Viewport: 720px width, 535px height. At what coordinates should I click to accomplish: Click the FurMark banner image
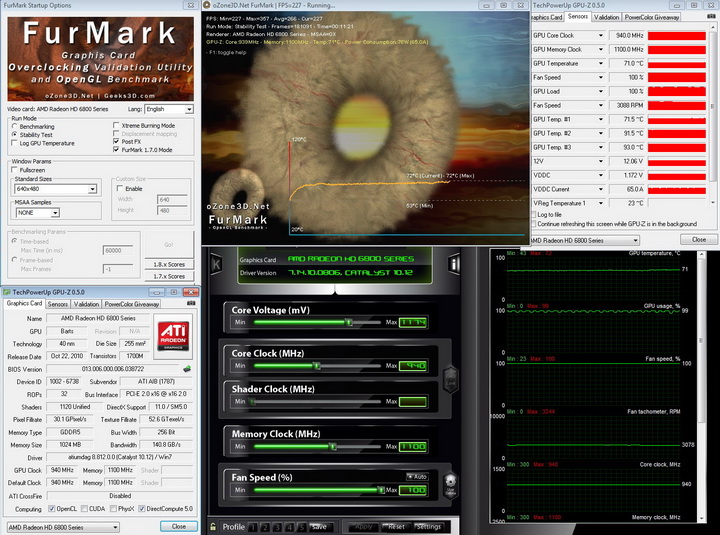[x=101, y=59]
